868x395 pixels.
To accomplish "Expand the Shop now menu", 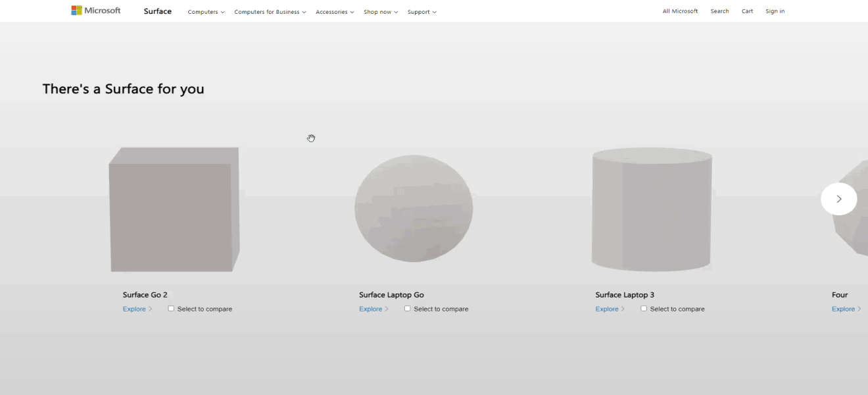I will (x=381, y=12).
